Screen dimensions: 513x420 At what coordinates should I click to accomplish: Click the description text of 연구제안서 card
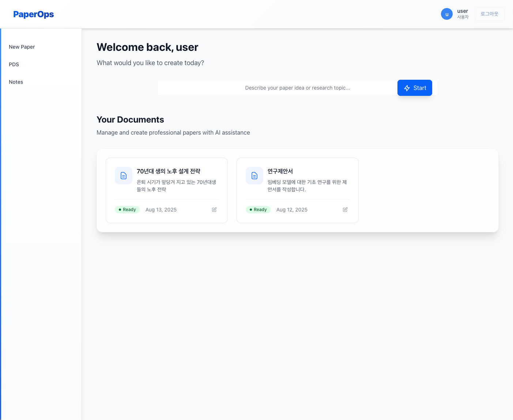coord(307,186)
